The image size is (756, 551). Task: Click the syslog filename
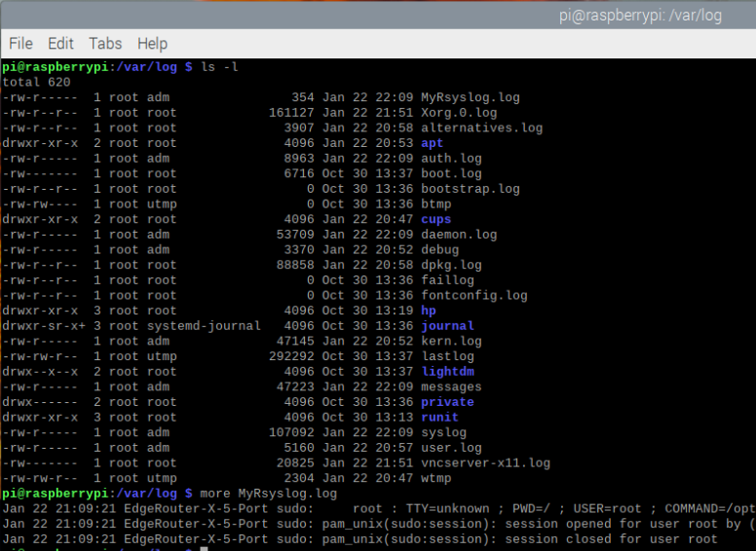pos(443,433)
